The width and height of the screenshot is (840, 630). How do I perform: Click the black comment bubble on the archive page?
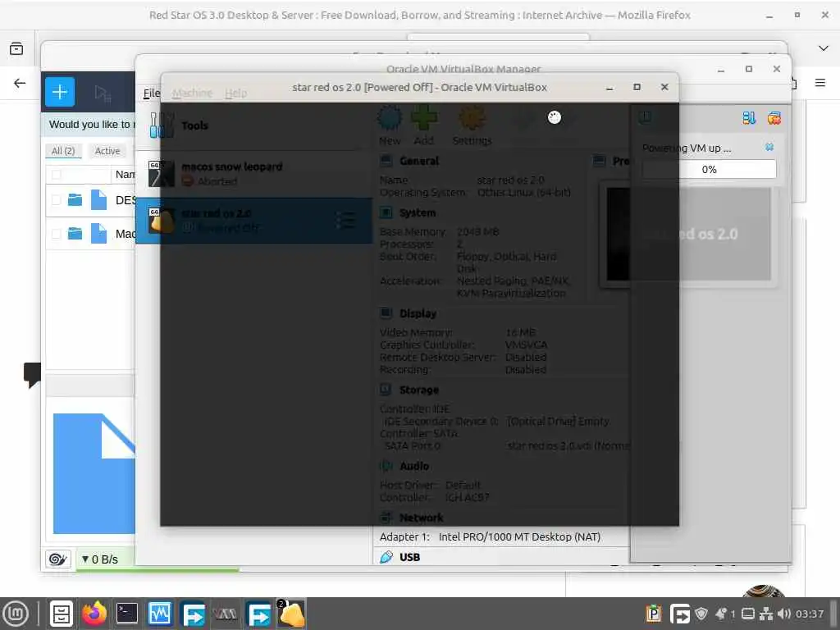tap(32, 374)
